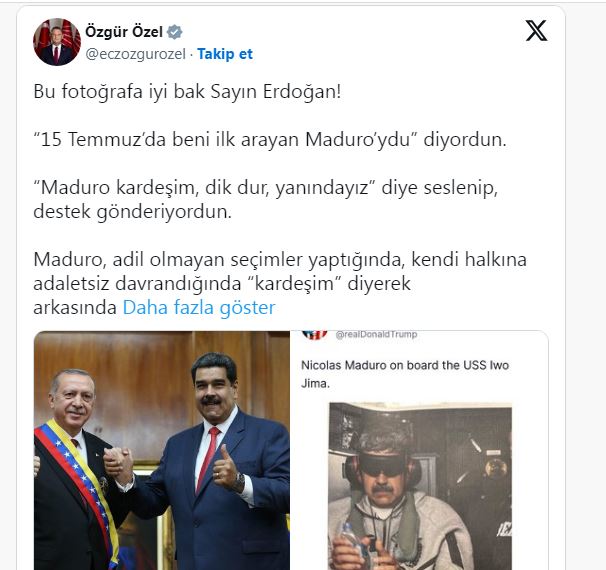
Task: Click the partial avatar beside @realDonaldTrump
Action: (314, 335)
